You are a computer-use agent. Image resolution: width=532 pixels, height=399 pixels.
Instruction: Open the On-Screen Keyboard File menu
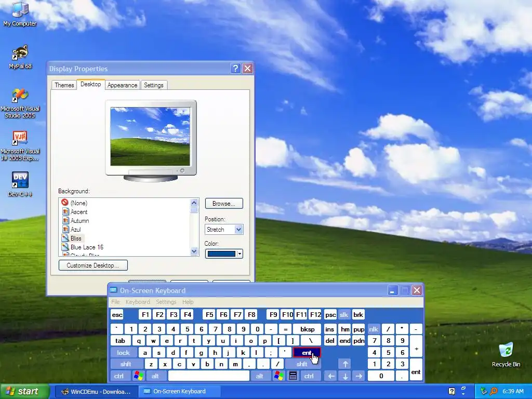(115, 302)
